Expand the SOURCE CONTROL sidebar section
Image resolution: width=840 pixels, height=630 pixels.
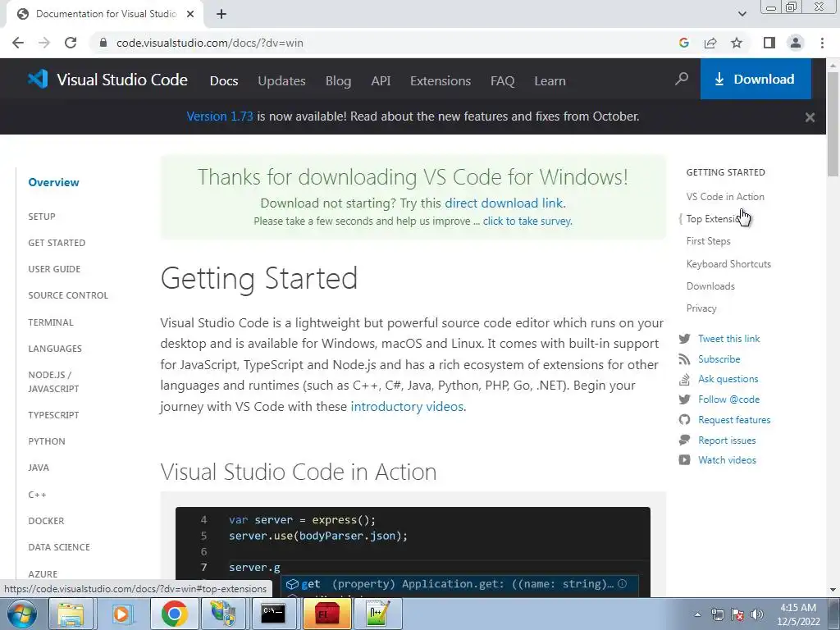point(68,295)
